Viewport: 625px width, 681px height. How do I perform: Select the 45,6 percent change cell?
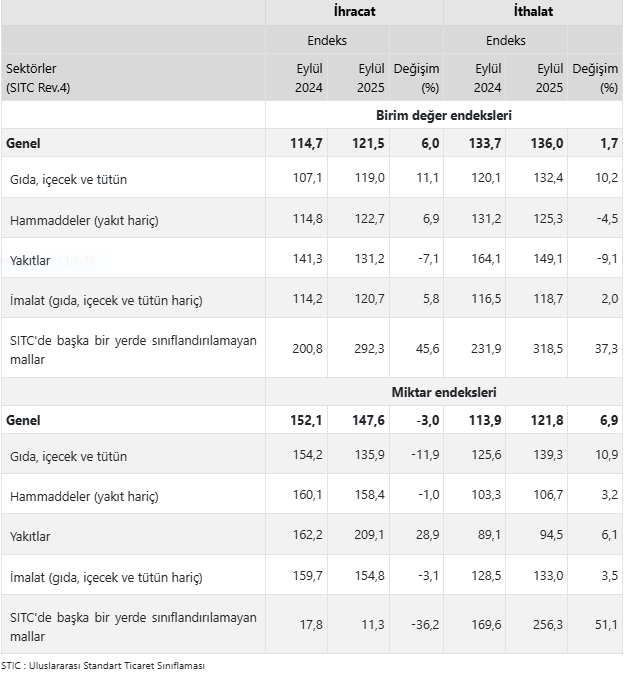click(426, 348)
